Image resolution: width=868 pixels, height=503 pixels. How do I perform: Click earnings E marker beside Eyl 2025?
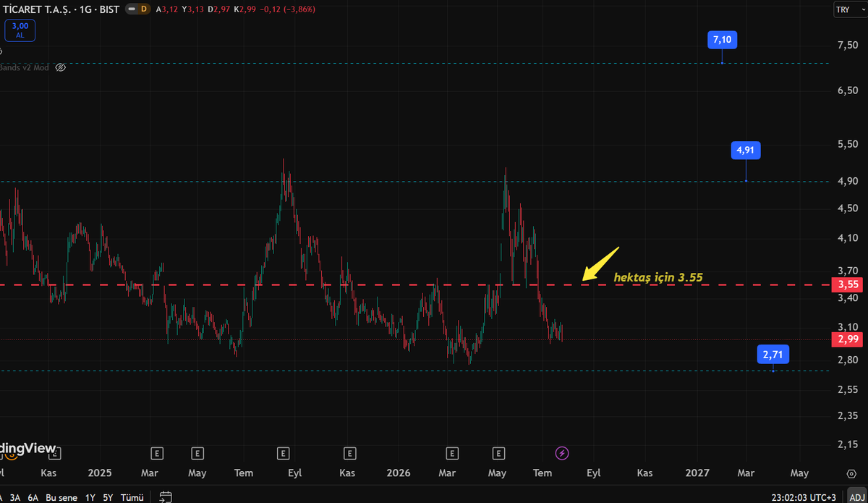click(284, 454)
